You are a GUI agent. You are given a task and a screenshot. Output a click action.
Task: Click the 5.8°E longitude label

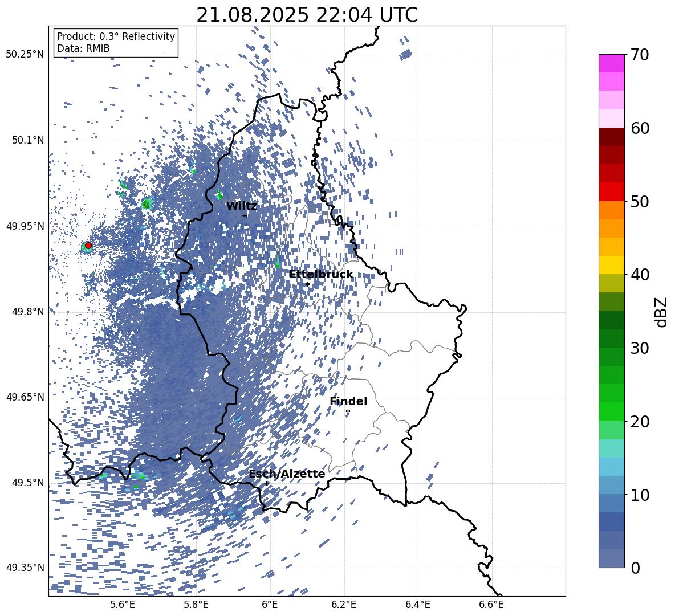click(x=196, y=605)
